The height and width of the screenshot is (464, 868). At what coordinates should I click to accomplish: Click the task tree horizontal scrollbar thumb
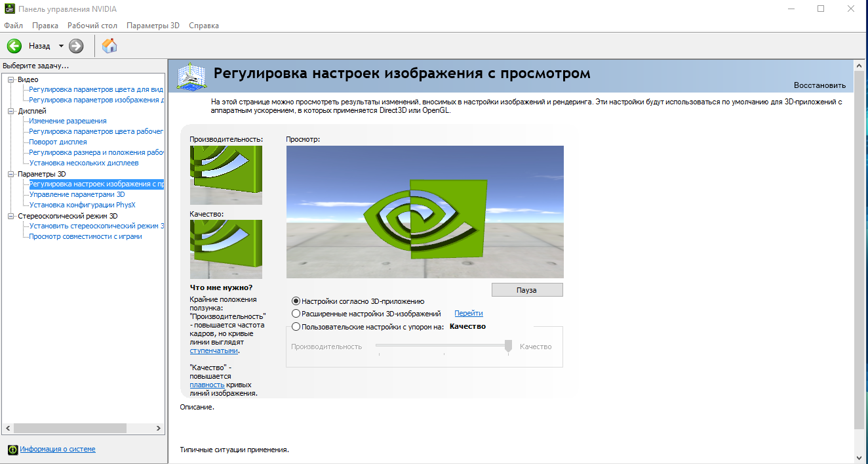point(69,428)
